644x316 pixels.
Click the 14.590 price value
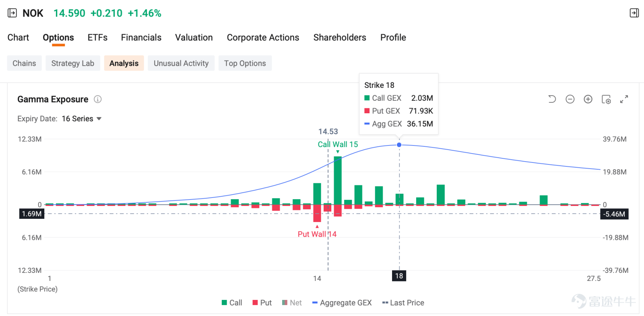69,13
